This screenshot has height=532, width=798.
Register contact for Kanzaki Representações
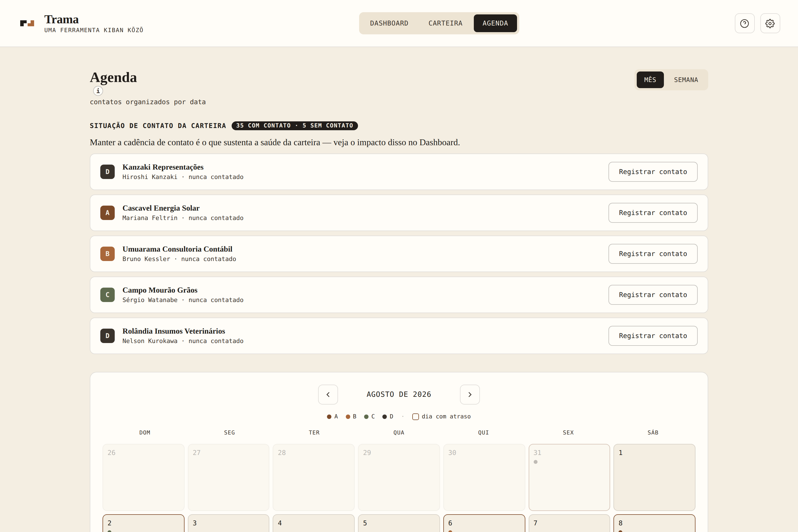tap(653, 172)
